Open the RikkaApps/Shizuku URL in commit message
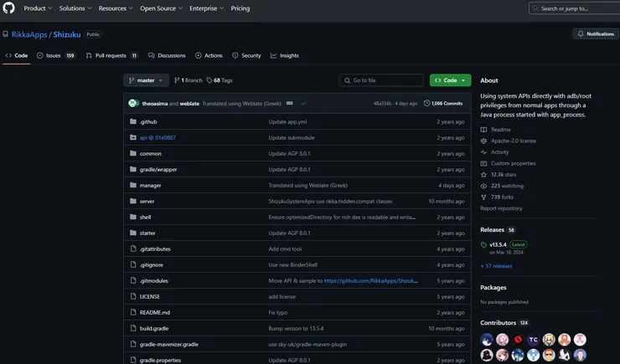 (370, 280)
